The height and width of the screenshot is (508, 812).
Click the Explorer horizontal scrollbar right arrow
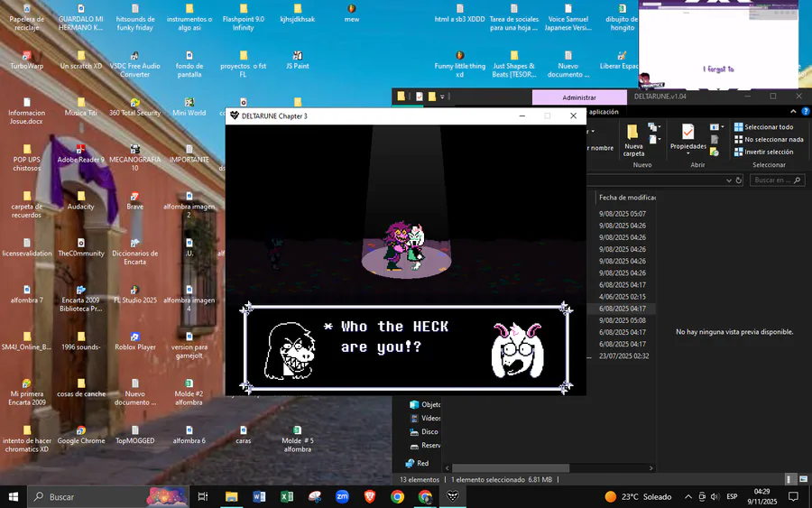tap(651, 468)
